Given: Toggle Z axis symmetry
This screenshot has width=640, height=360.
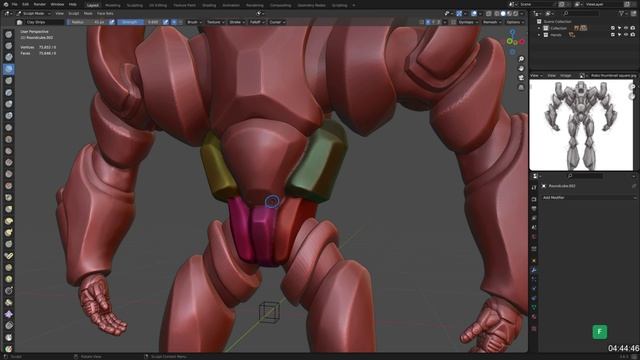Looking at the screenshot, I should point(439,22).
